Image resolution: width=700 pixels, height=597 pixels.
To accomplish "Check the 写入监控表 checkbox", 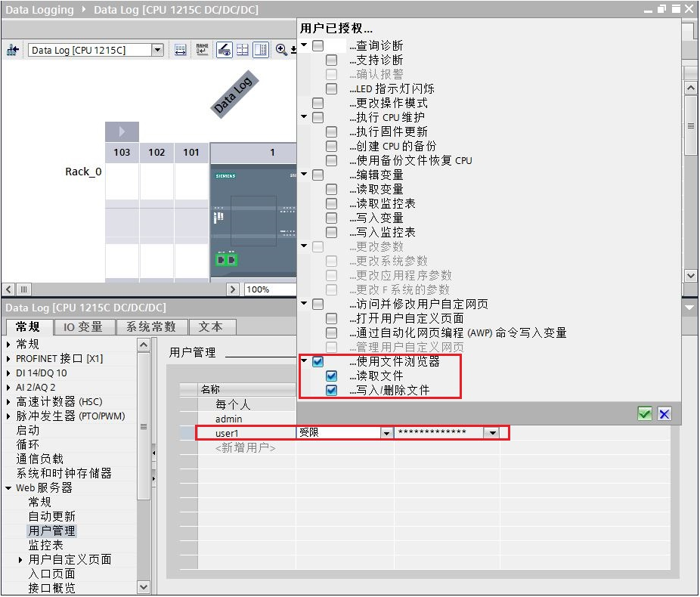I will [332, 233].
